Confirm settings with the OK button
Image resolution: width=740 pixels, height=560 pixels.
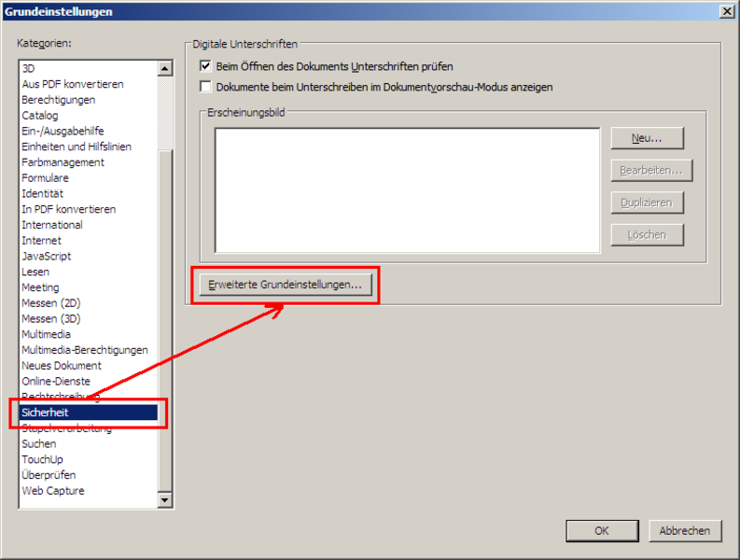pyautogui.click(x=602, y=530)
